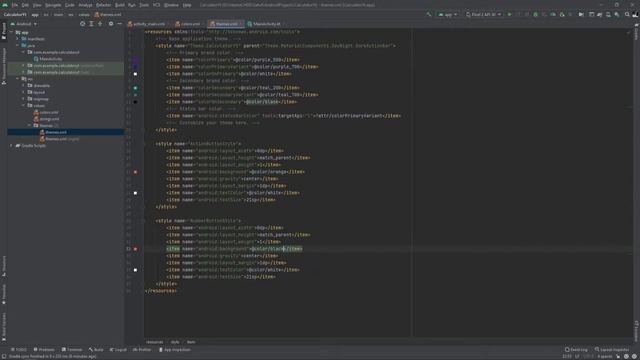Click the Profile app icon in toolbar
This screenshot has height=360, width=640.
click(x=553, y=14)
